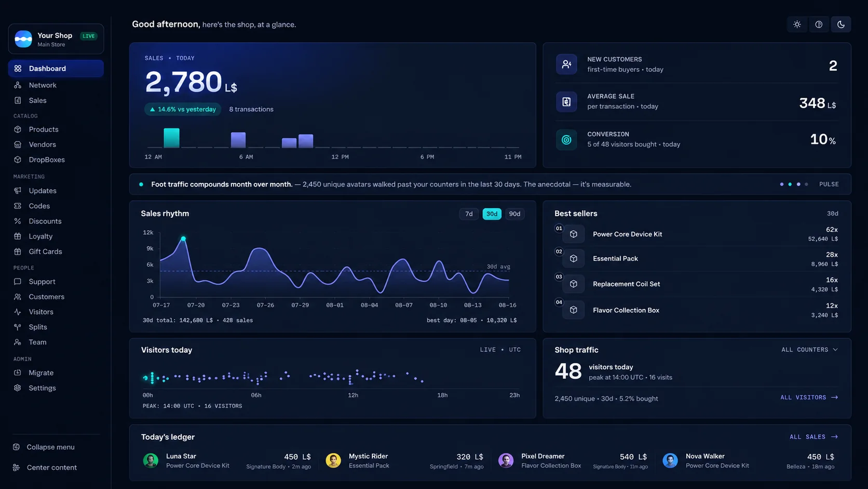Click the Updates megaphone icon
The height and width of the screenshot is (489, 868).
pyautogui.click(x=18, y=191)
